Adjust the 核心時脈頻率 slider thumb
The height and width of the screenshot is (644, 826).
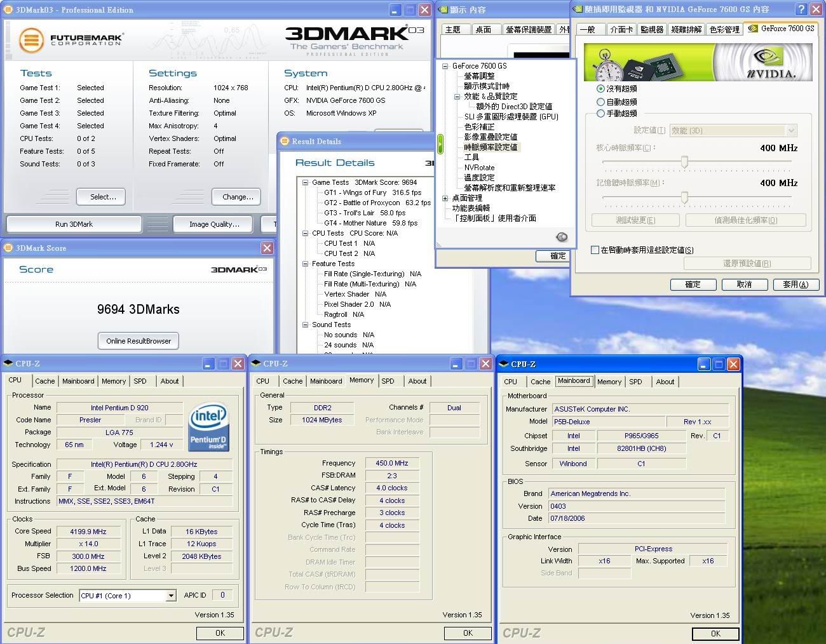684,162
